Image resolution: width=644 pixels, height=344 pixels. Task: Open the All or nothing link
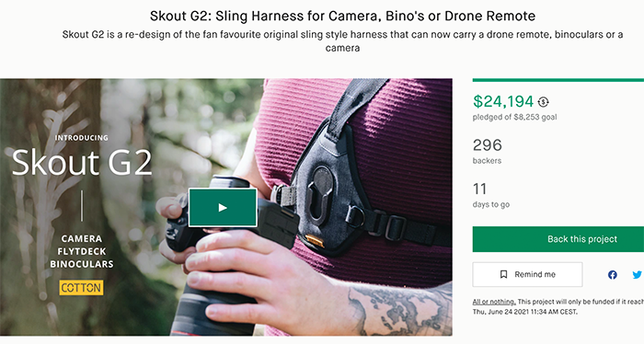click(494, 302)
